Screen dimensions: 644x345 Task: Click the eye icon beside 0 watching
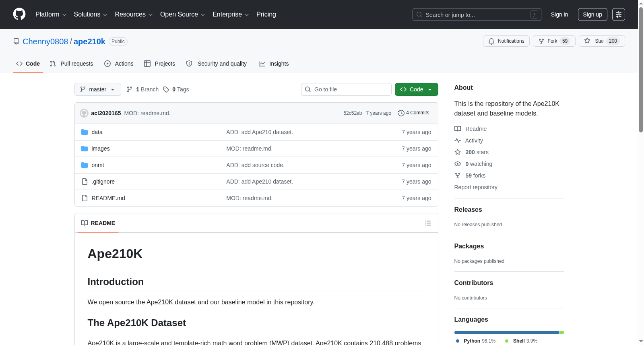click(458, 164)
